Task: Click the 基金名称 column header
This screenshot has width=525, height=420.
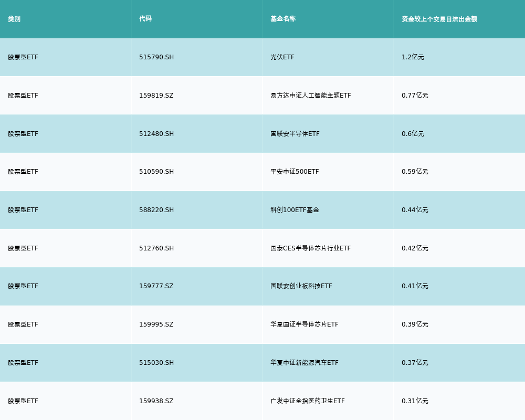Action: coord(283,19)
